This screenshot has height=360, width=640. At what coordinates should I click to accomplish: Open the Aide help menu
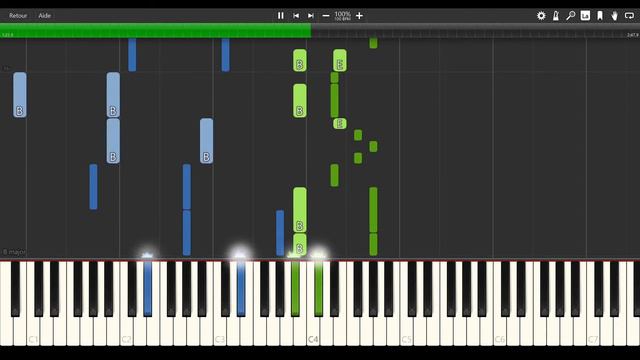(44, 16)
